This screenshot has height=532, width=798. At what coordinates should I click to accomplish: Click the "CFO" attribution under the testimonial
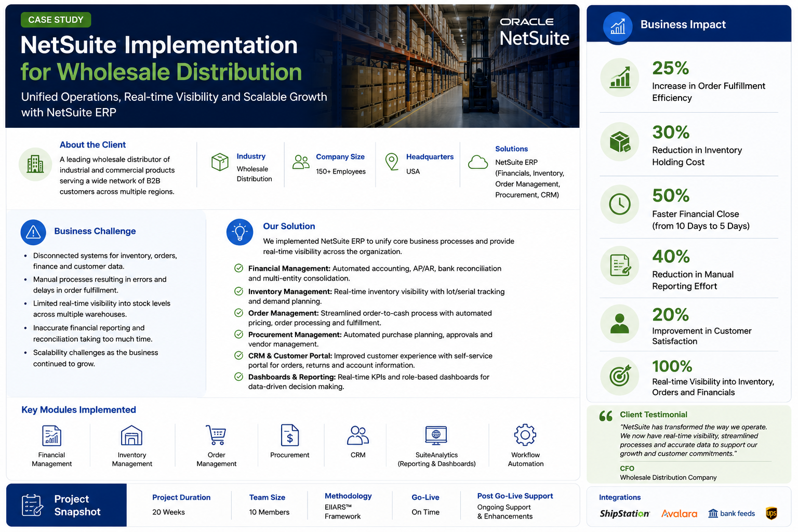(x=627, y=469)
